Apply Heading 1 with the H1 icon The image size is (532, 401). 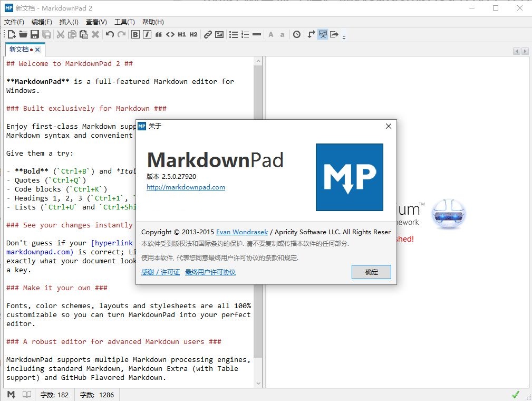click(x=182, y=34)
